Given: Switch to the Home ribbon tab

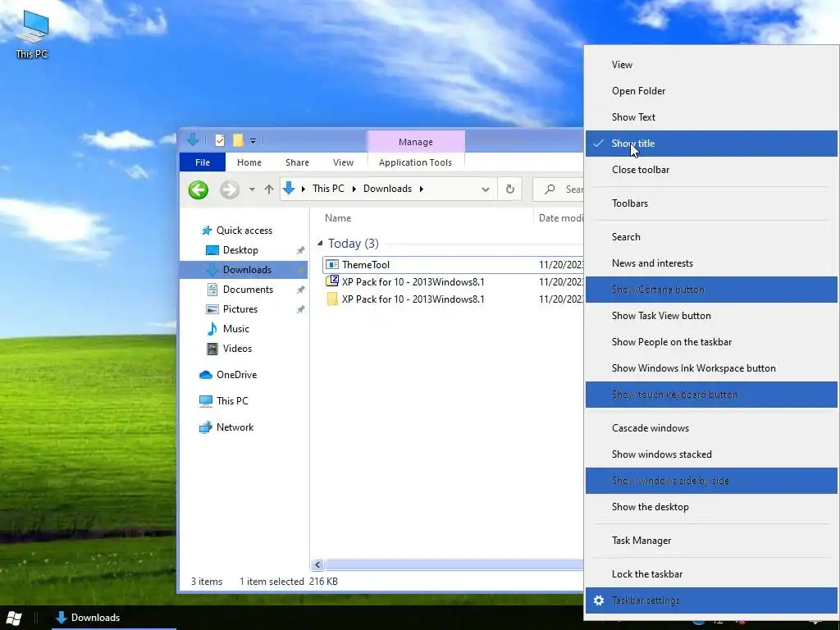Looking at the screenshot, I should (249, 162).
